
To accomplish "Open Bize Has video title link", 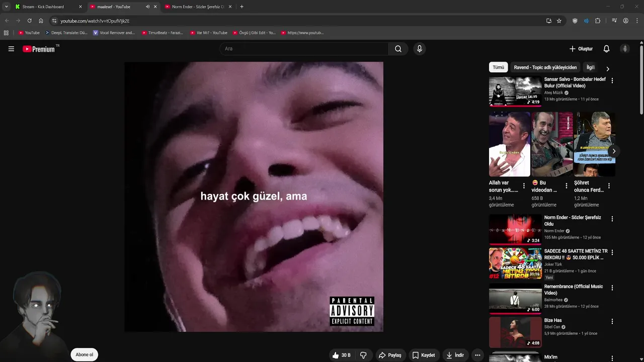I will click(x=552, y=320).
